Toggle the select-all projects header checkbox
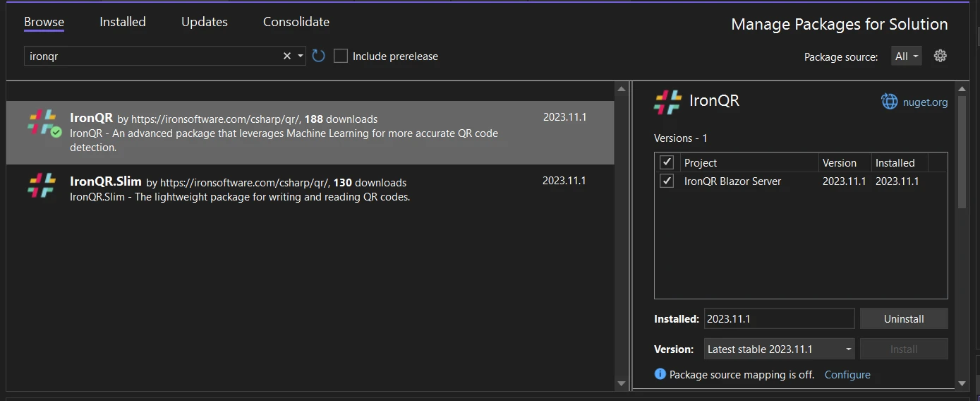The height and width of the screenshot is (401, 980). (x=667, y=162)
